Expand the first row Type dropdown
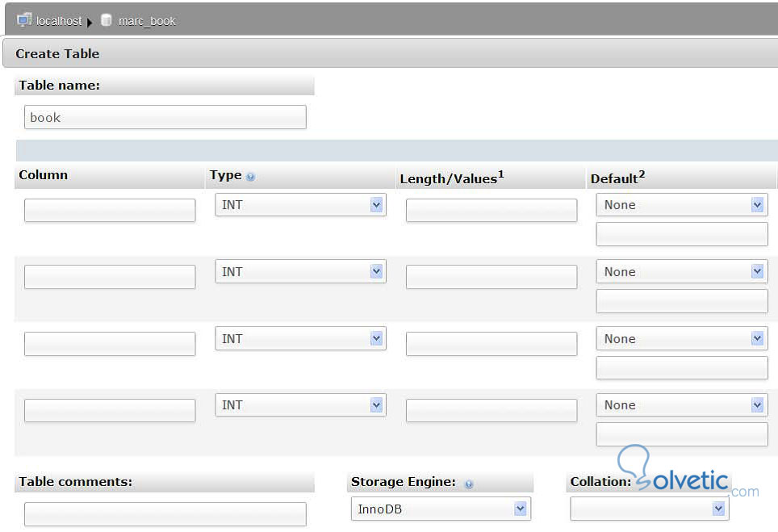778x532 pixels. (300, 205)
